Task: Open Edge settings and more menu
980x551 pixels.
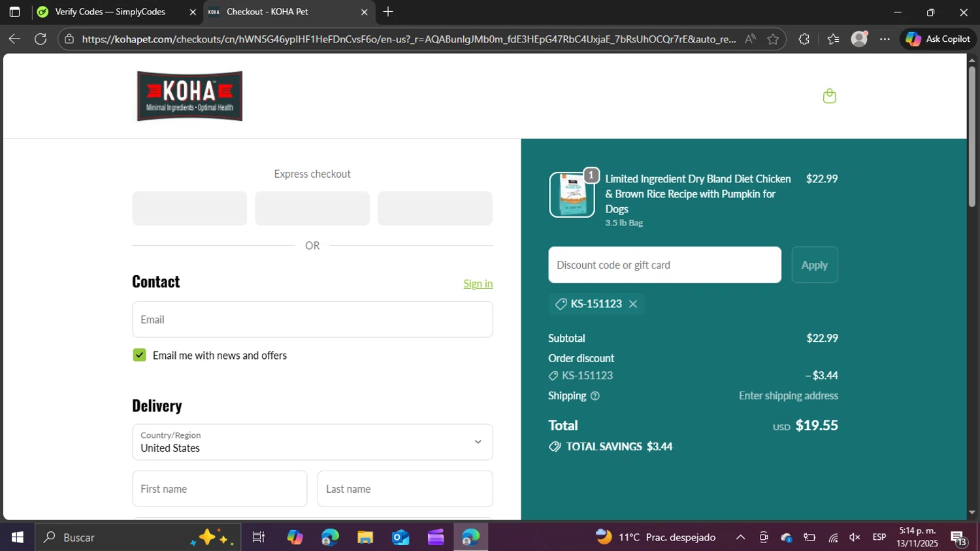Action: tap(885, 39)
